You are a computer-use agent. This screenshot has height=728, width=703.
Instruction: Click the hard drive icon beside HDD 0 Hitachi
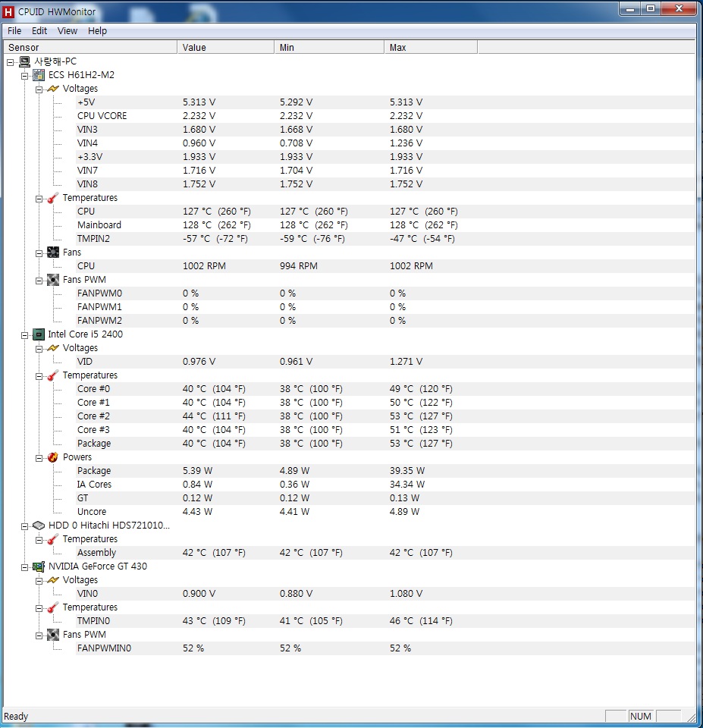click(39, 526)
